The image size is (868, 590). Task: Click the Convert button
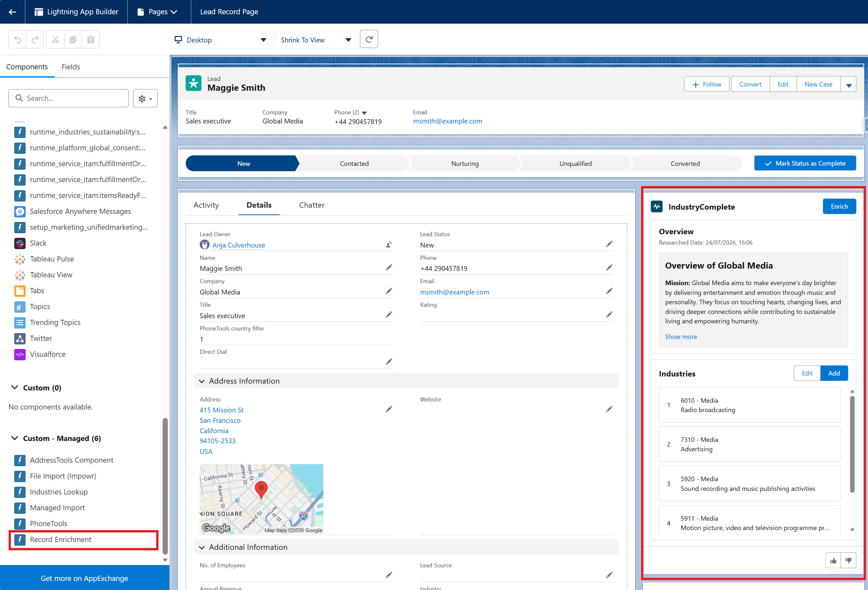click(x=750, y=84)
